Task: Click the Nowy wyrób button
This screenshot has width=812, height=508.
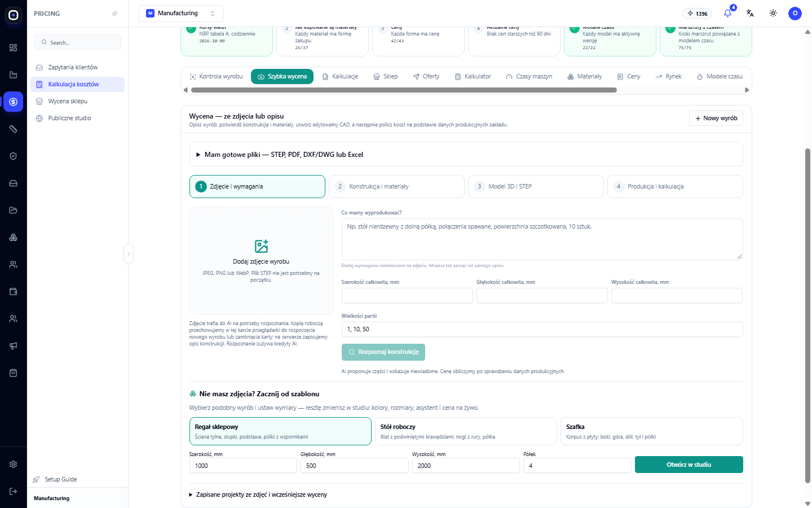Action: pos(716,118)
